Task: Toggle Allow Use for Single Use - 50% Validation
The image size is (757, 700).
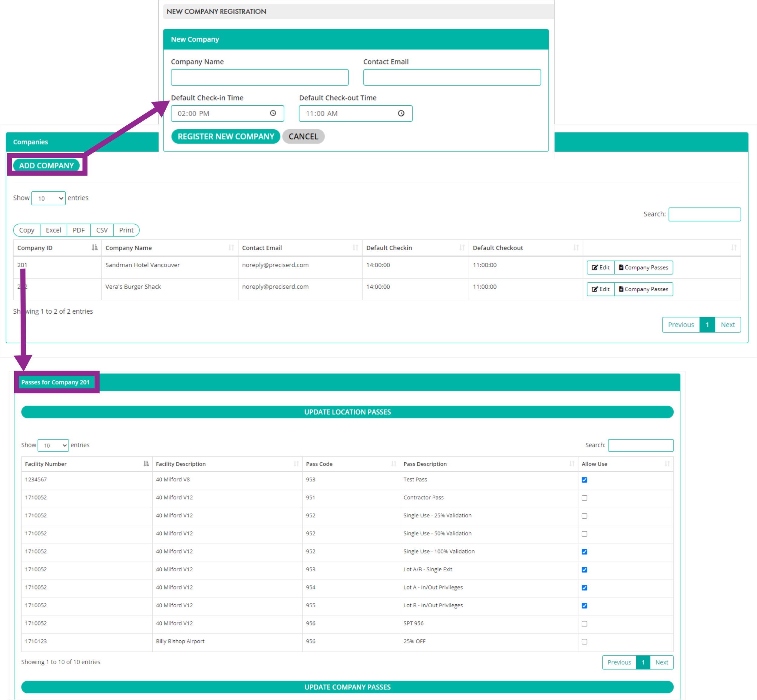Action: point(584,534)
